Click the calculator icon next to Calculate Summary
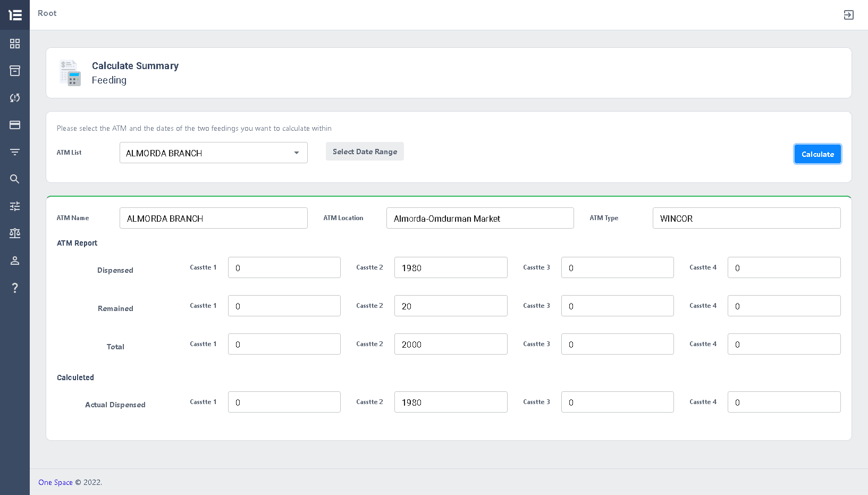Image resolution: width=868 pixels, height=495 pixels. pos(70,73)
